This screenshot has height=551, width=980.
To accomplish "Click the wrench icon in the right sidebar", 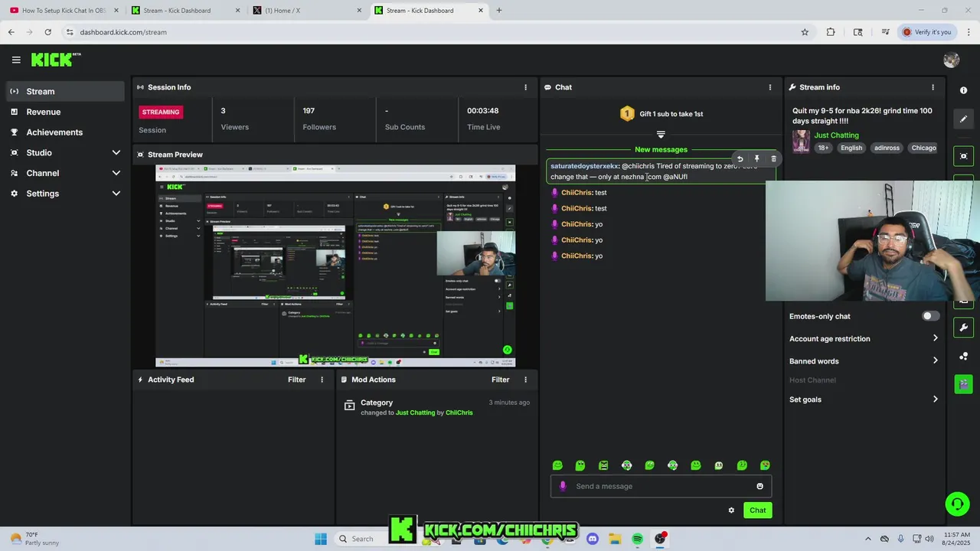I will coord(963,328).
